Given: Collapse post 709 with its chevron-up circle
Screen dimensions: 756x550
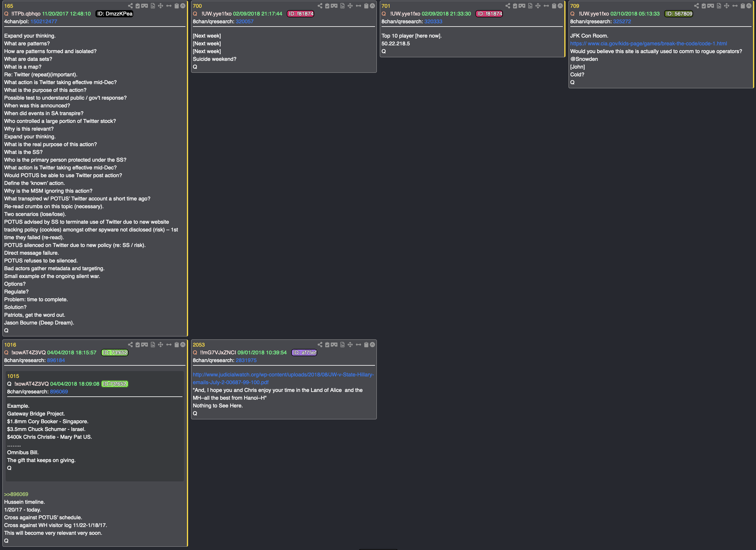Looking at the screenshot, I should click(749, 6).
